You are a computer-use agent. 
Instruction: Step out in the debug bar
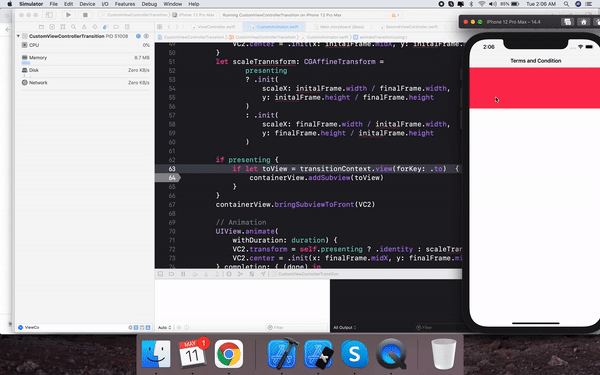(x=217, y=274)
